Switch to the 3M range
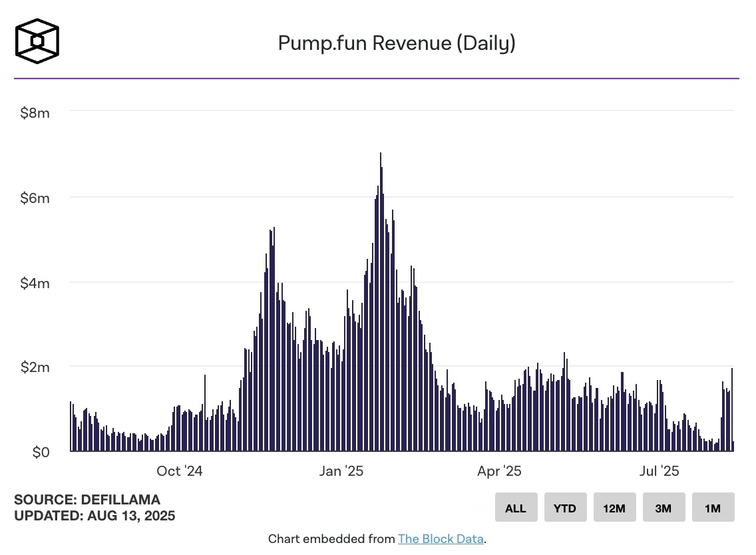 click(x=663, y=507)
